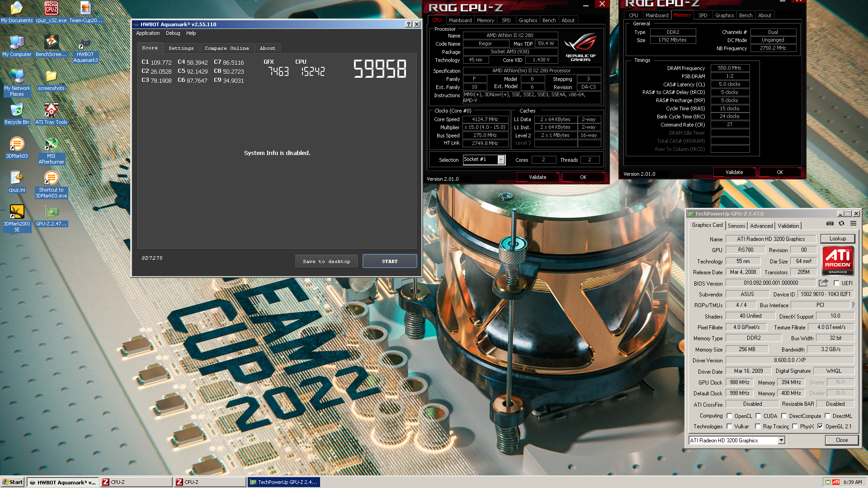868x488 pixels.
Task: Click BIOS Version share/export icon in GPU-Z
Action: [823, 283]
